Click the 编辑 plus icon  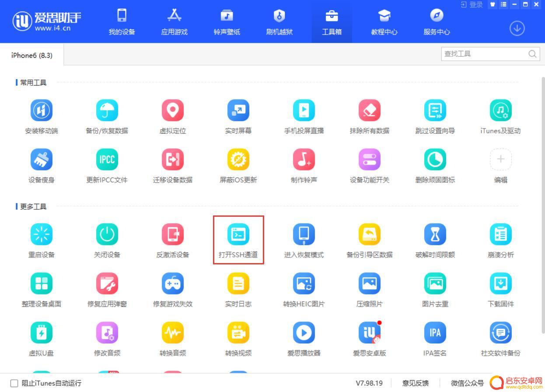pos(501,160)
